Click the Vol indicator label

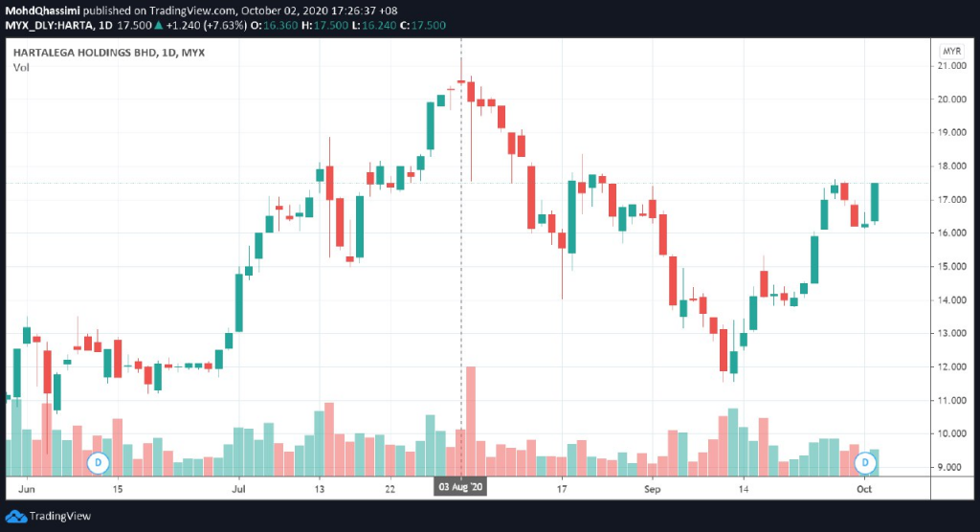21,68
